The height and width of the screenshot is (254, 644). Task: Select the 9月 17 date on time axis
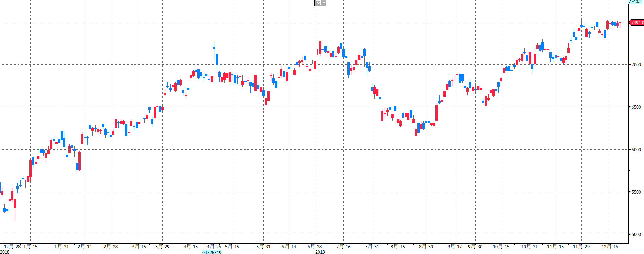(x=455, y=247)
